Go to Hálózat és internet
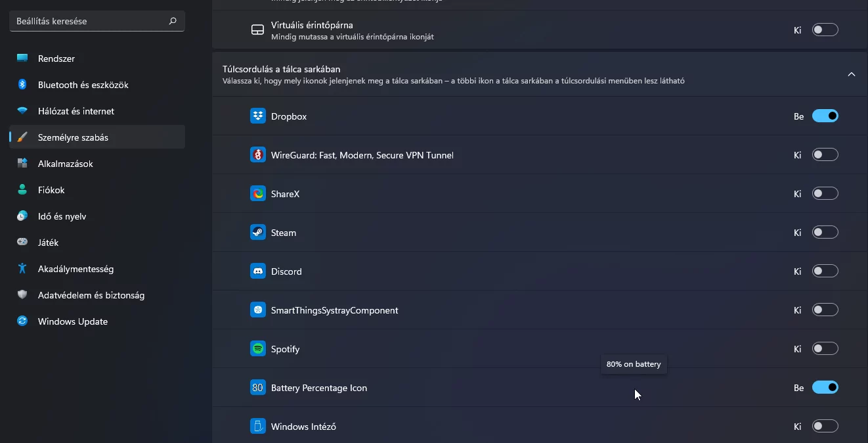The width and height of the screenshot is (868, 443). [x=97, y=111]
